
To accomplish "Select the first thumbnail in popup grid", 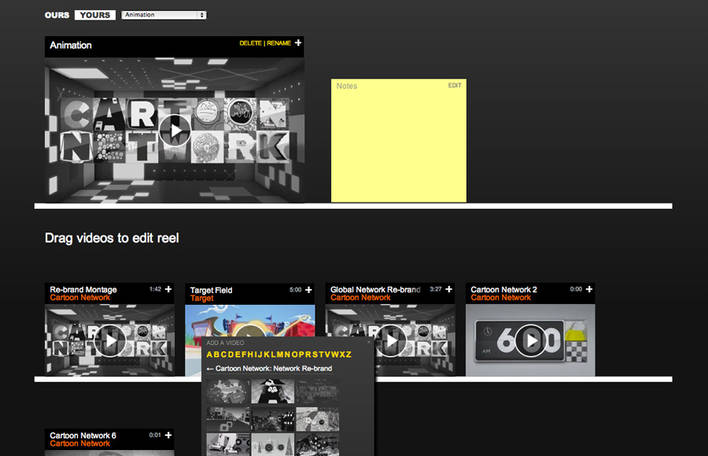I will 228,391.
